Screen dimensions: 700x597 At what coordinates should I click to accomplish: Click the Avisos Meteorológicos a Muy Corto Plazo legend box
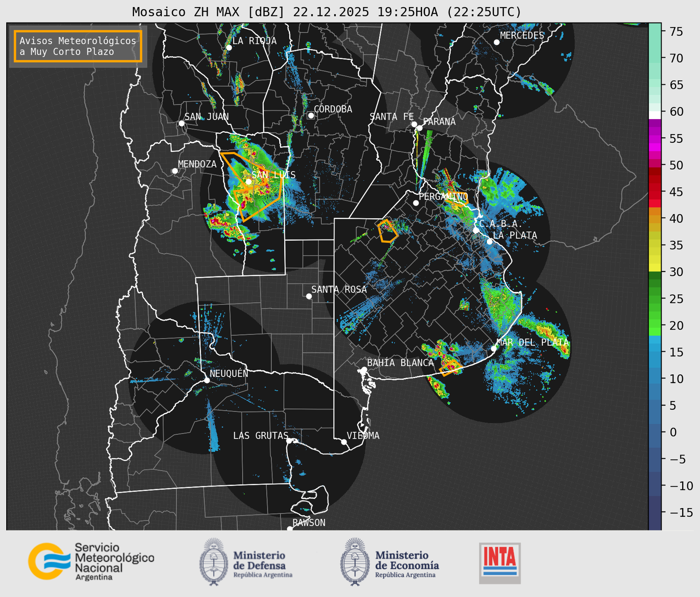click(x=78, y=46)
